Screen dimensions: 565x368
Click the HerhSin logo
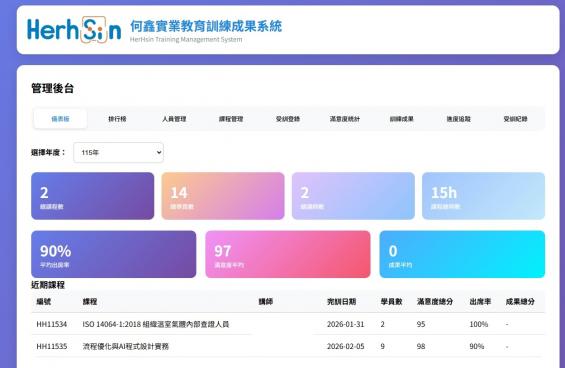(74, 30)
